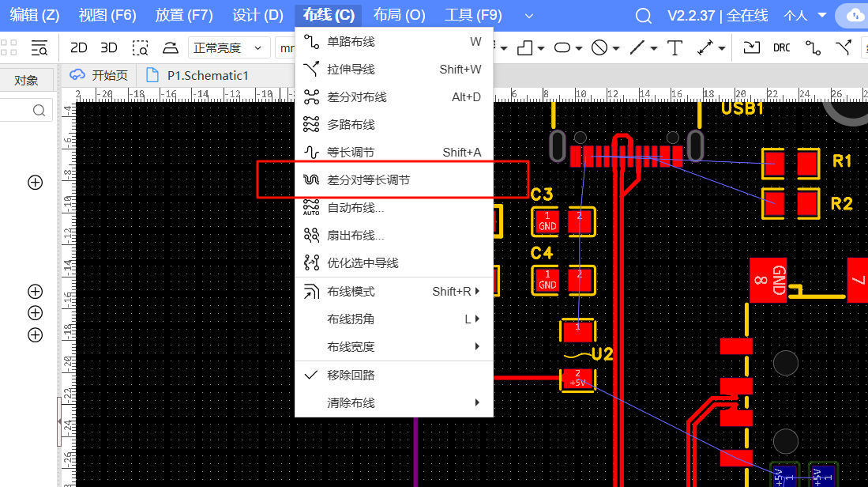Choose 自动布线... menu entry
This screenshot has width=868, height=487.
click(x=393, y=208)
